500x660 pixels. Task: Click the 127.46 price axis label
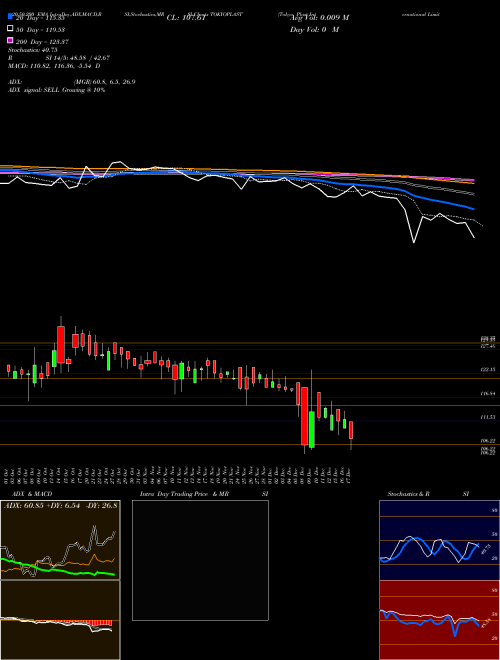[x=488, y=346]
